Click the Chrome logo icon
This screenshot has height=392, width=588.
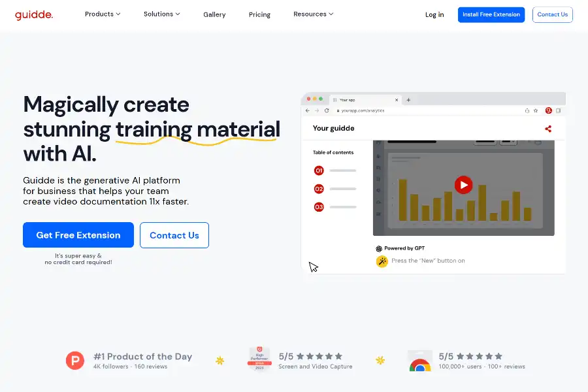pyautogui.click(x=420, y=361)
